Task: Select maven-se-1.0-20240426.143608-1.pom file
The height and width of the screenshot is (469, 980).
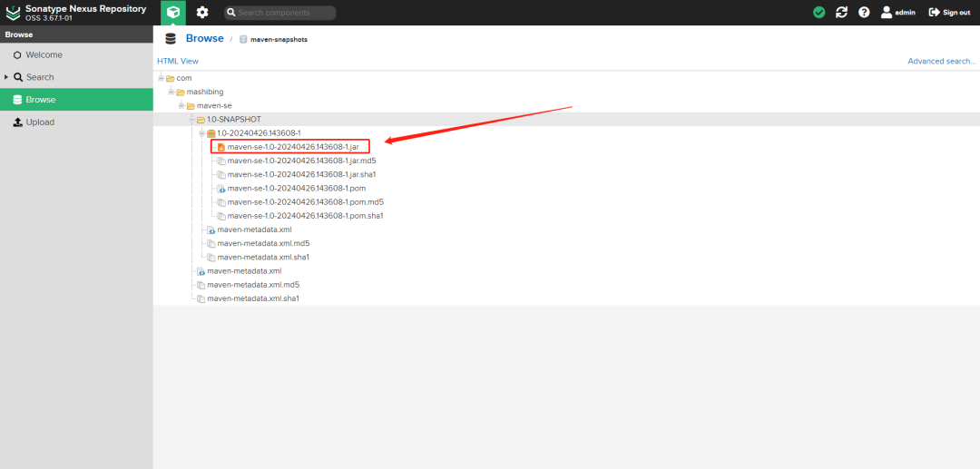Action: [x=296, y=188]
